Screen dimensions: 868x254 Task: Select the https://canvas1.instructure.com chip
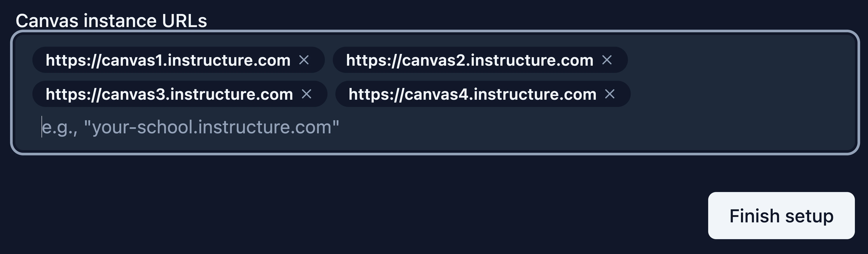(169, 60)
